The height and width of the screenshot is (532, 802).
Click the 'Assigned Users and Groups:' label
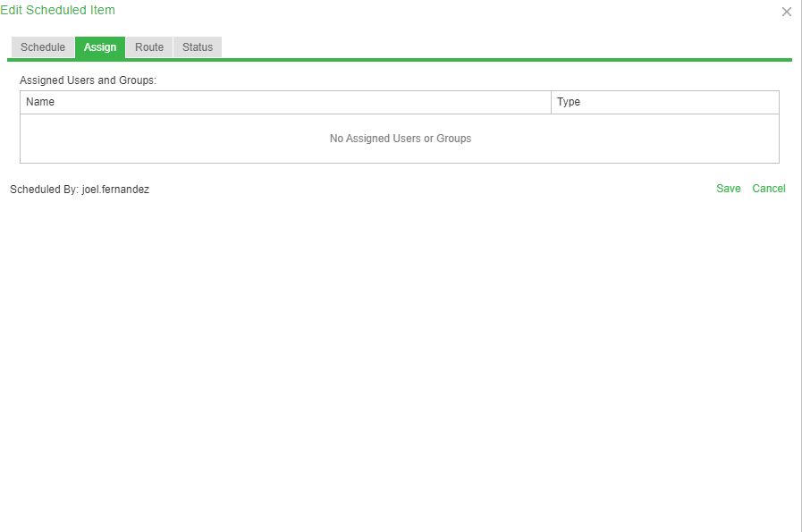88,80
